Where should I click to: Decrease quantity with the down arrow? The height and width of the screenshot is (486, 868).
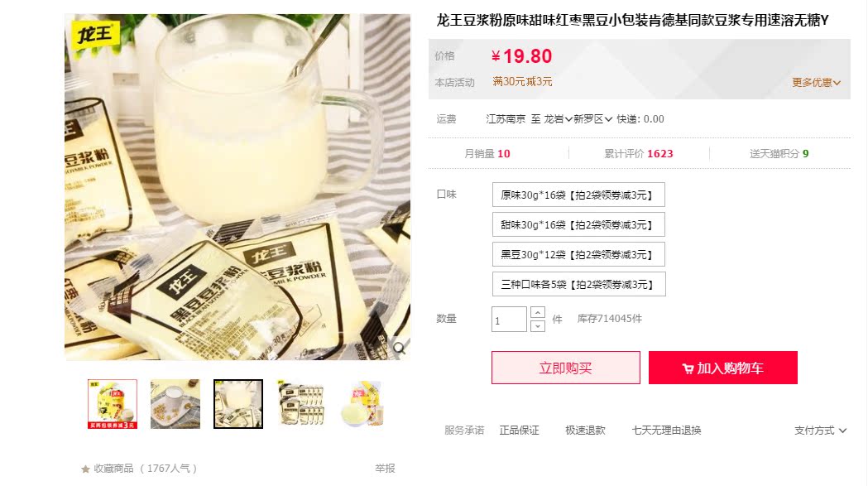(538, 326)
